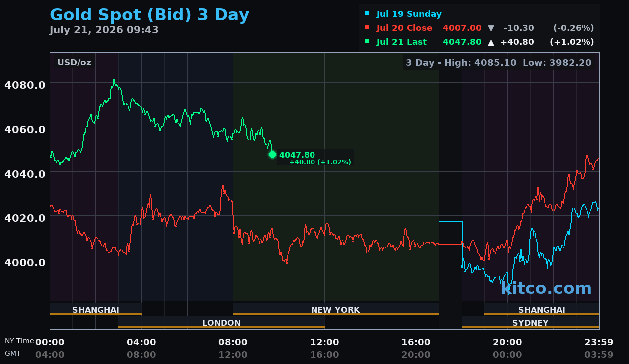Click the 03:59 GMT time tick
Image resolution: width=629 pixels, height=364 pixels.
click(x=599, y=355)
